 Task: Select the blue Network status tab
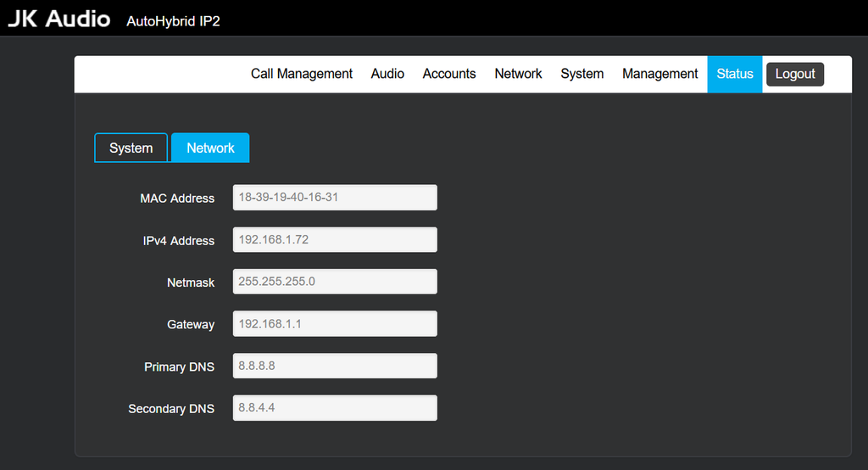click(x=210, y=148)
